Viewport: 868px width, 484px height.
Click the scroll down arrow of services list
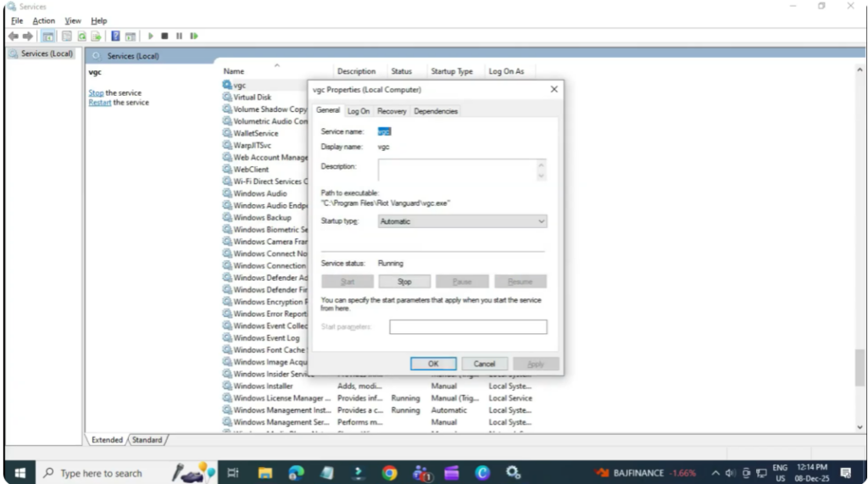[x=860, y=427]
